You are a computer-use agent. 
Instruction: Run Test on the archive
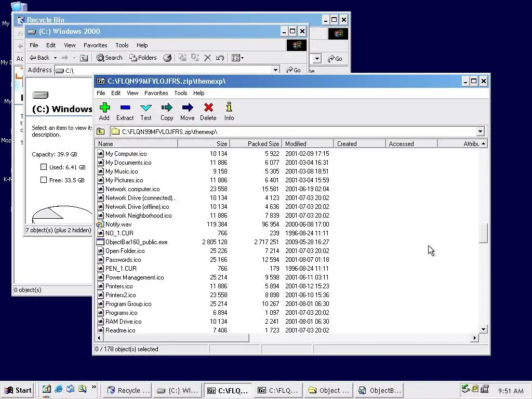pos(146,112)
